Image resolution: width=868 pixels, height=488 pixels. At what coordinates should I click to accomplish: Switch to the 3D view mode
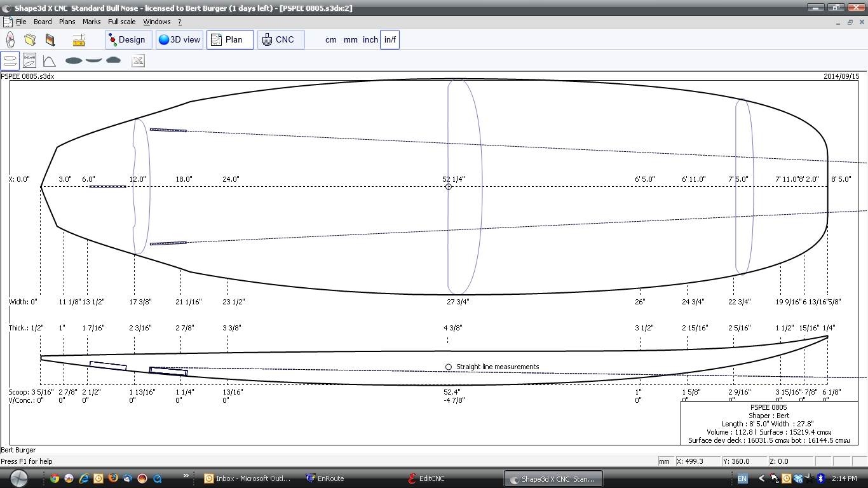[179, 39]
